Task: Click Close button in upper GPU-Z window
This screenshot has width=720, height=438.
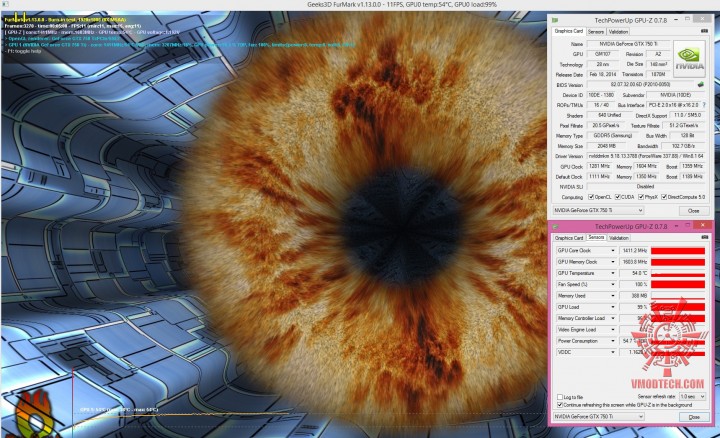Action: click(693, 211)
